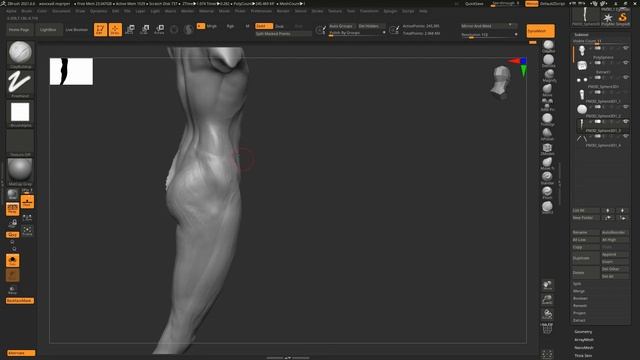Toggle the Rgb channel button
640x360 pixels.
(x=230, y=26)
